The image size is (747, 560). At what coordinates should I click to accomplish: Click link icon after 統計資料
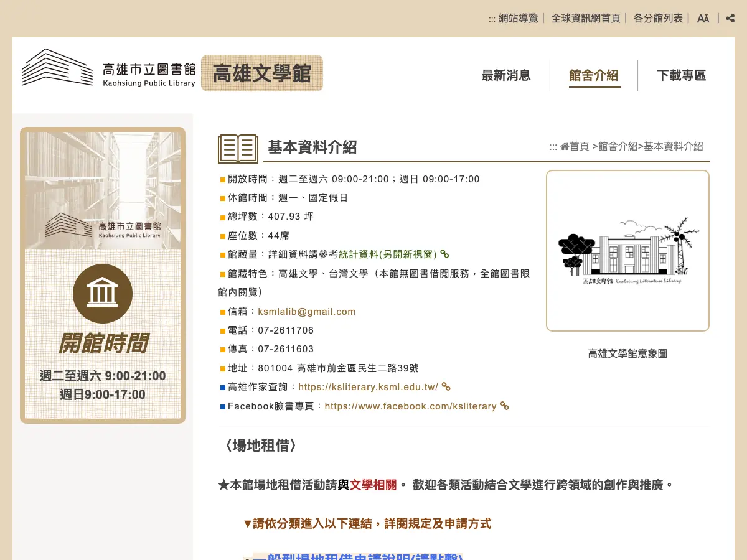click(444, 254)
